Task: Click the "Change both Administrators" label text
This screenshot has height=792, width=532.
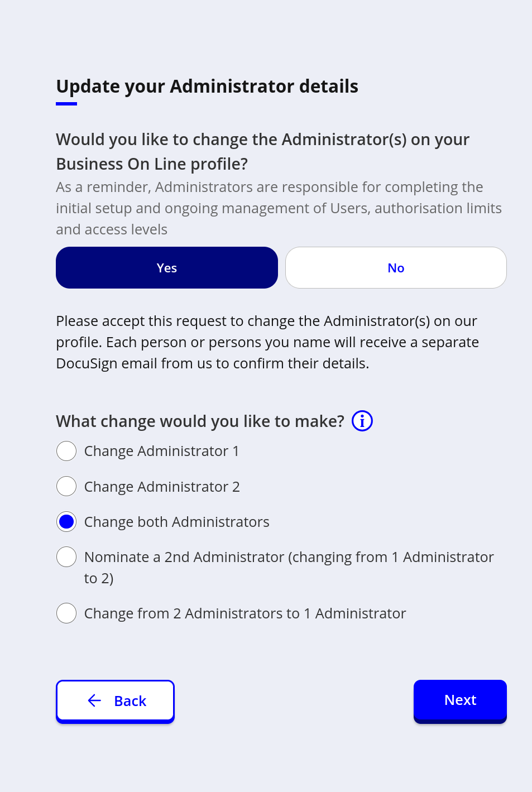Action: [x=176, y=522]
